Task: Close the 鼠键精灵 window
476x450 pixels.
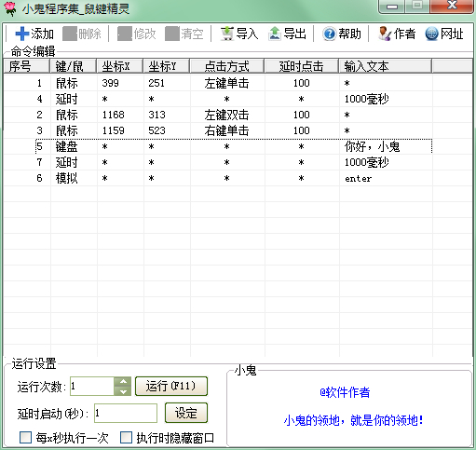Action: click(452, 7)
